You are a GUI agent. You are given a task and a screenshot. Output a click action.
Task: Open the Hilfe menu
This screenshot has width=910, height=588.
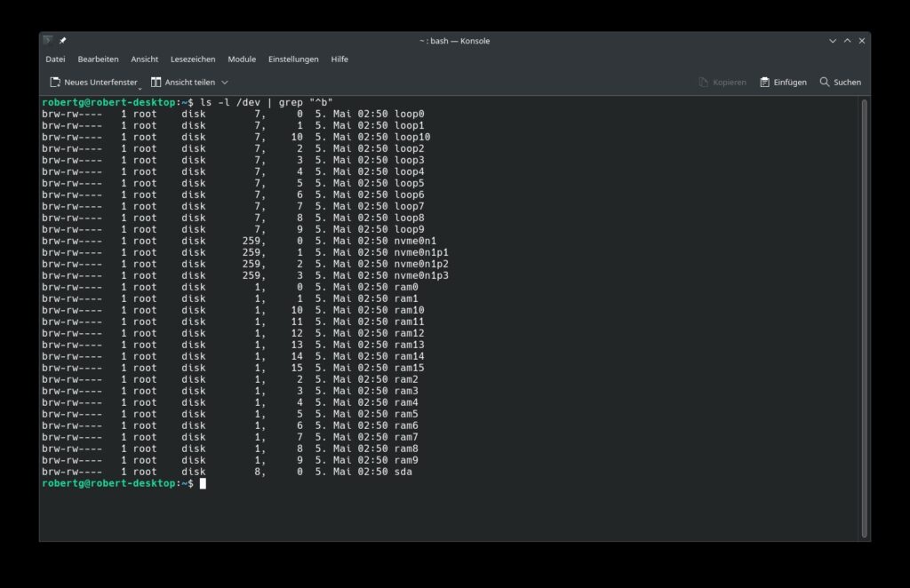point(339,59)
